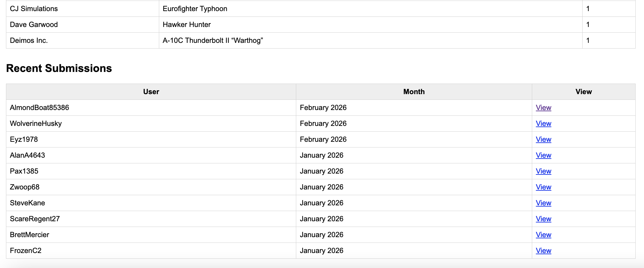This screenshot has width=644, height=268.
Task: Select the Eurofighter Typhoon cell
Action: coord(195,9)
